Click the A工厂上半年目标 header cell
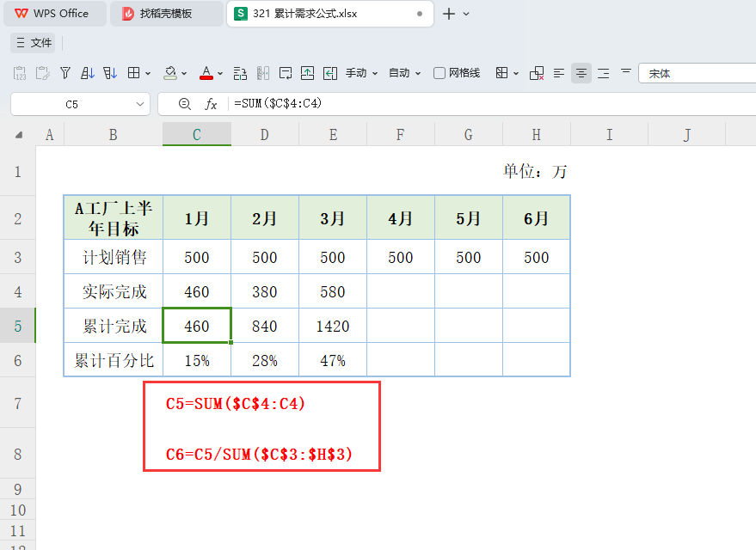The height and width of the screenshot is (550, 756). click(x=114, y=218)
